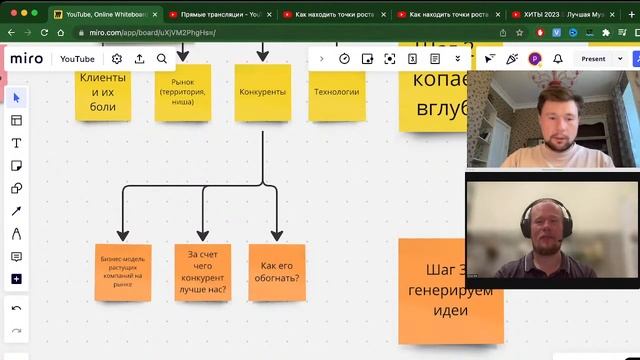Open the templates tool in left toolbar
Screen dimensions: 640x360
point(16,120)
